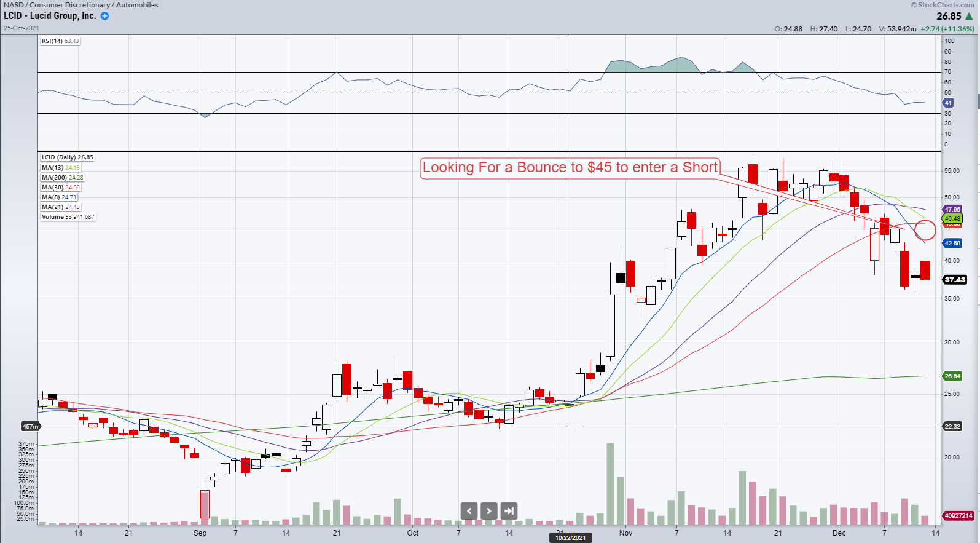Click the H: 27.40 high price readout
This screenshot has height=543, width=980.
(x=824, y=29)
